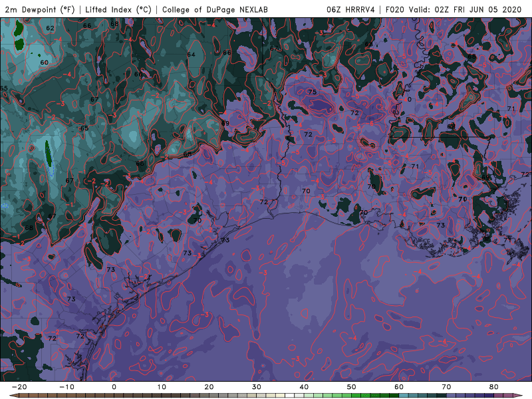532x399 pixels.
Task: Click the -20 label on the color bar
Action: click(x=19, y=387)
